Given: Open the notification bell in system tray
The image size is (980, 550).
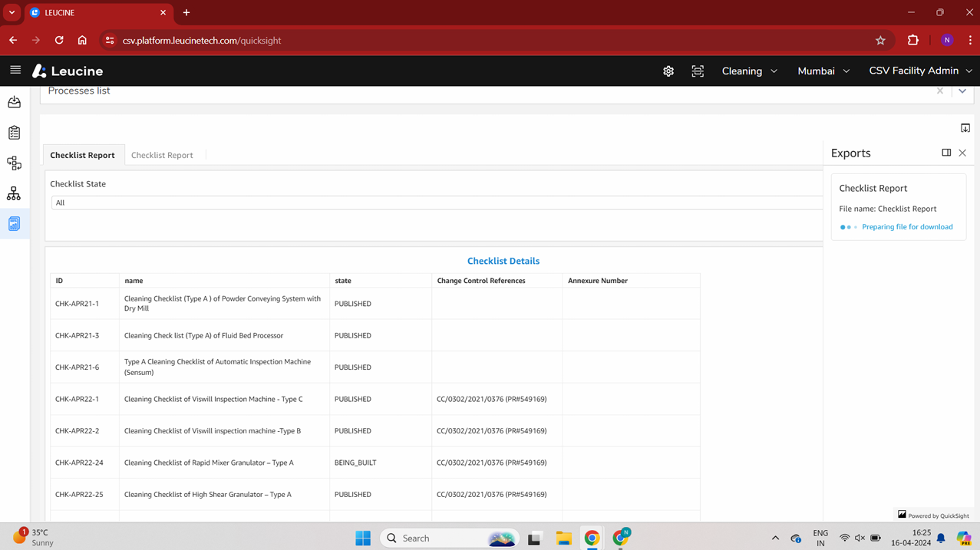Looking at the screenshot, I should 941,538.
